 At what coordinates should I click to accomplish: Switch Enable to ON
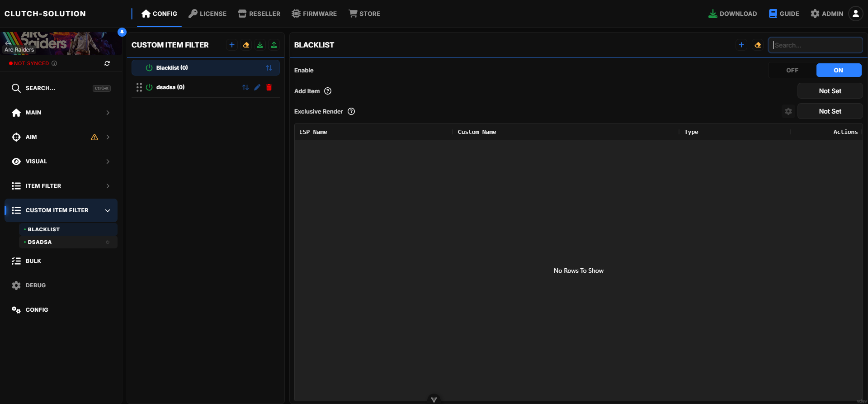[839, 70]
